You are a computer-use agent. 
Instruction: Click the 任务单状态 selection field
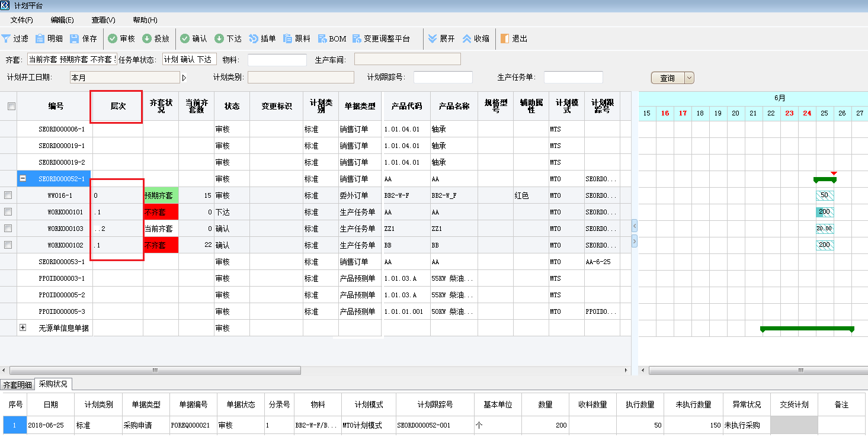click(190, 59)
